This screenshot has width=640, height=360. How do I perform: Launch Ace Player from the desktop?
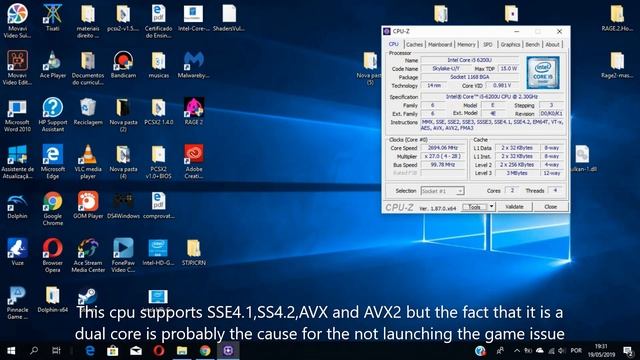(53, 64)
